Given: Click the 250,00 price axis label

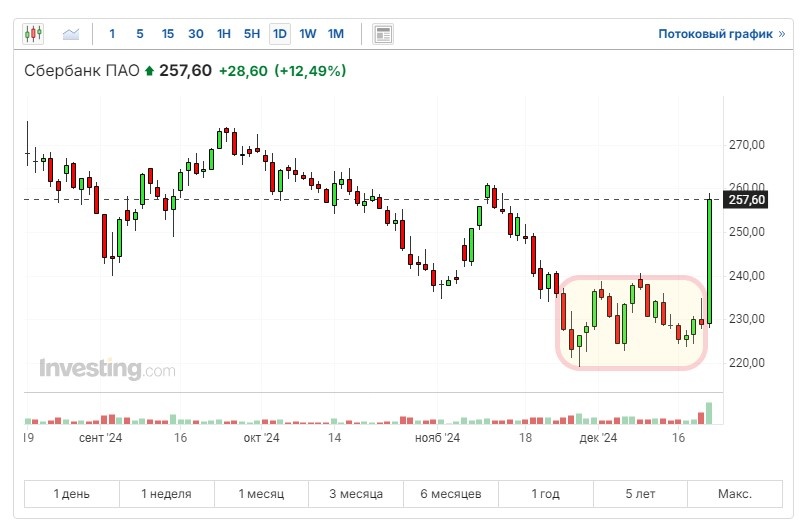Looking at the screenshot, I should (746, 232).
